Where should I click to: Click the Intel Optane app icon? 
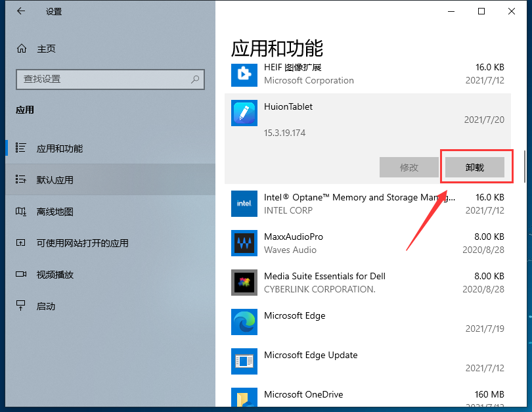(x=244, y=204)
